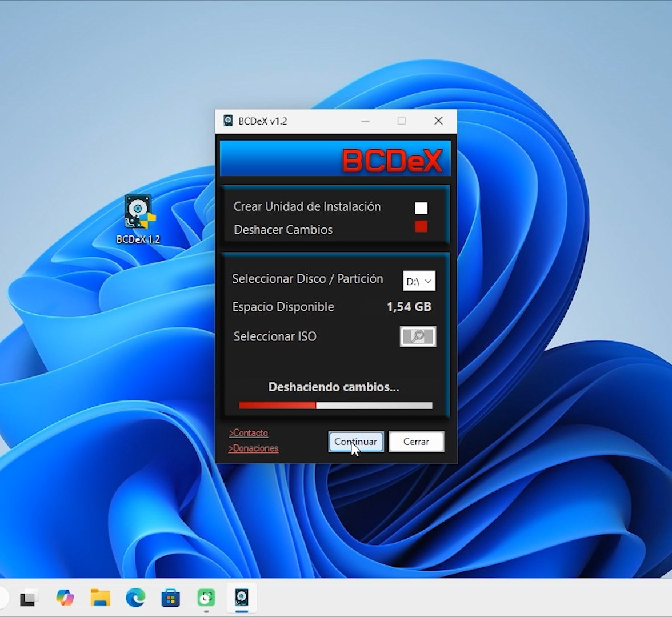Launch Copilot from the taskbar
The width and height of the screenshot is (672, 617).
pyautogui.click(x=65, y=598)
